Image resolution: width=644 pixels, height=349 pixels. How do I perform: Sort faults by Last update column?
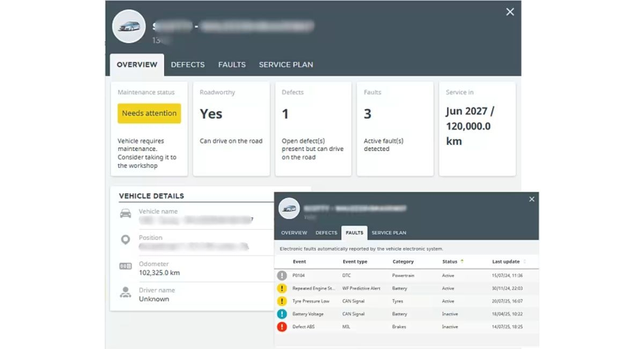(x=504, y=261)
